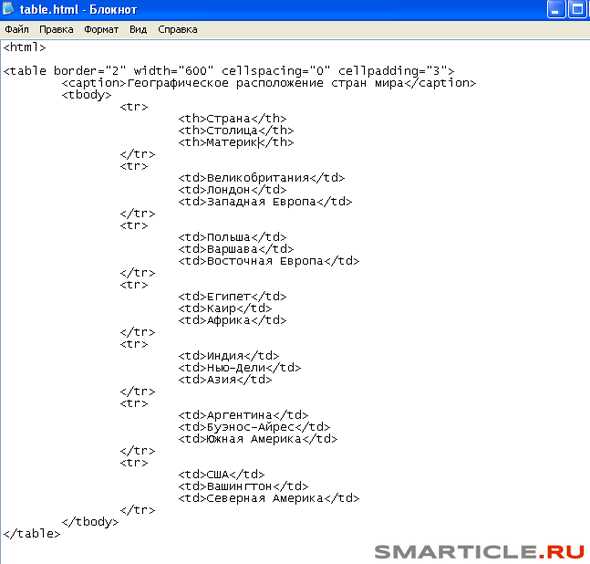This screenshot has height=564, width=590.
Task: Open the Формат menu
Action: (101, 29)
